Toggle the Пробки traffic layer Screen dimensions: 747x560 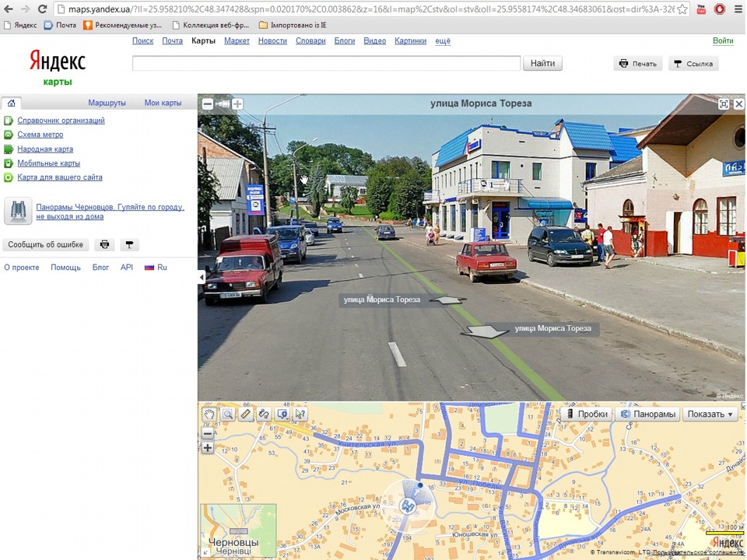587,415
